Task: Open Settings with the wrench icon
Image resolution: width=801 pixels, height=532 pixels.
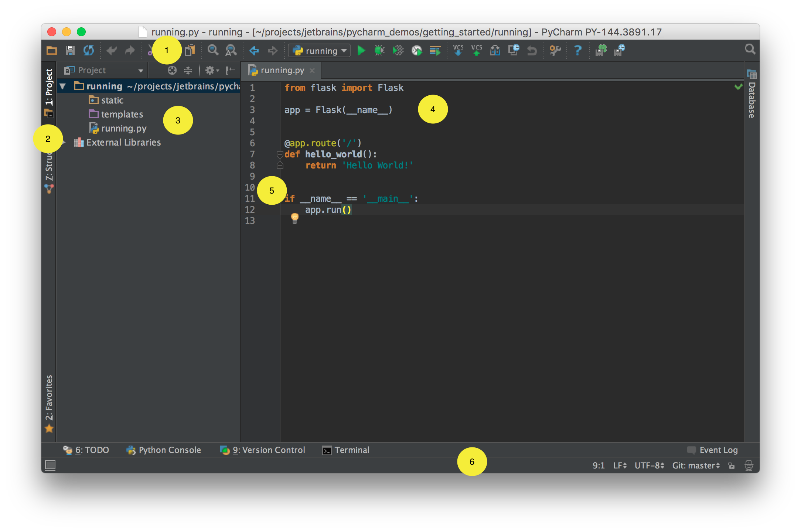Action: click(x=555, y=51)
